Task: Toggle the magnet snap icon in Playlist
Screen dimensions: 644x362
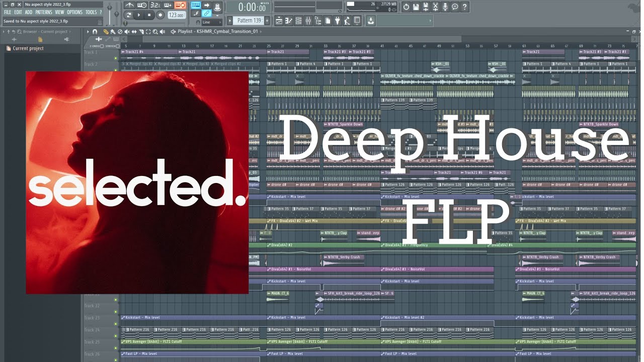Action: pyautogui.click(x=95, y=32)
